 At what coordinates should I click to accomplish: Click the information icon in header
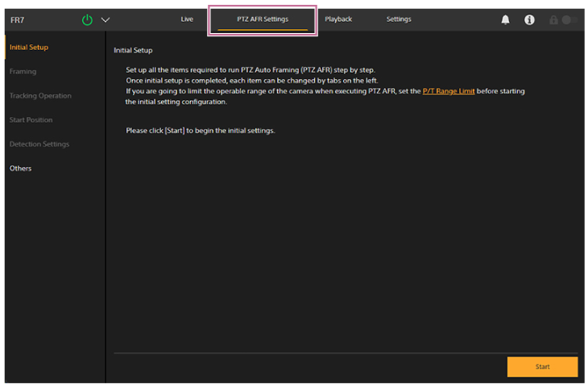[x=529, y=19]
